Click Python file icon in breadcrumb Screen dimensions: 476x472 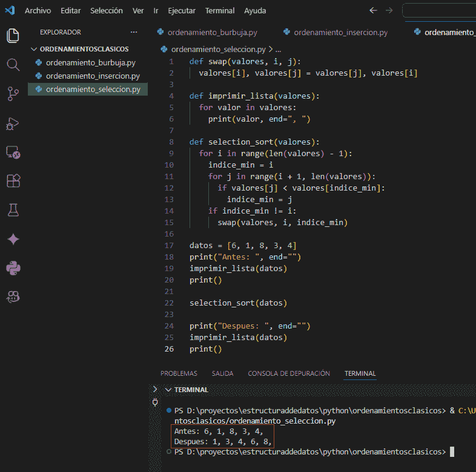pyautogui.click(x=164, y=49)
